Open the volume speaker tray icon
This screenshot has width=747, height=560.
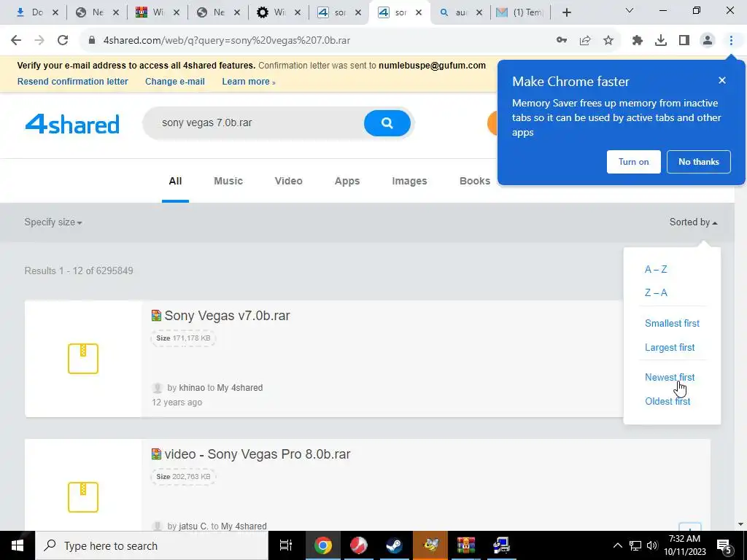(x=653, y=545)
